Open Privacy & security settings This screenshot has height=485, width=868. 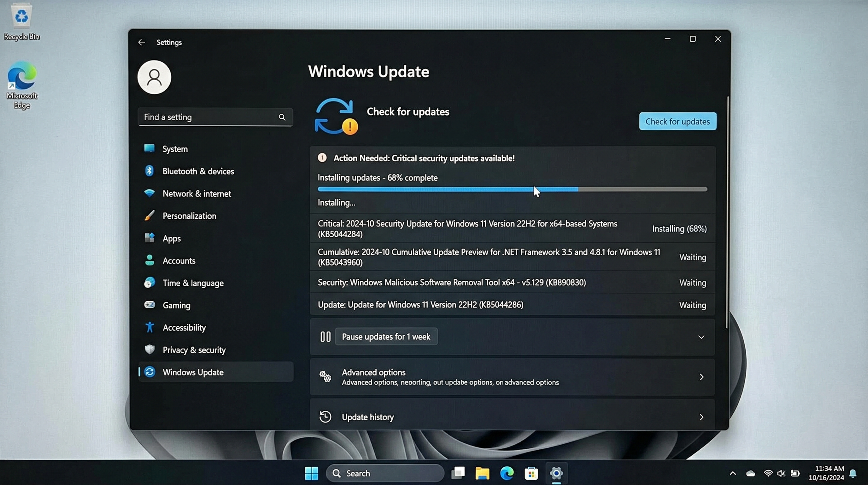click(x=194, y=350)
